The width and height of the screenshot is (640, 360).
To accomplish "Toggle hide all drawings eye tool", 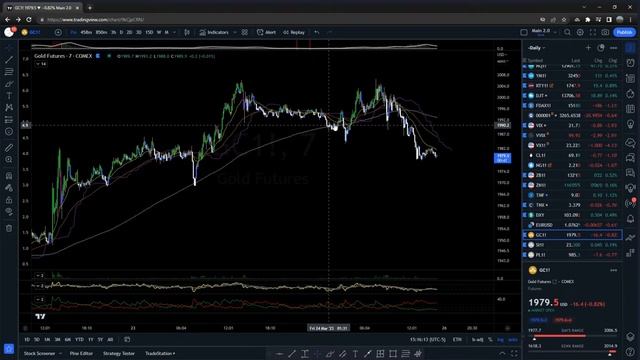I will [x=9, y=212].
